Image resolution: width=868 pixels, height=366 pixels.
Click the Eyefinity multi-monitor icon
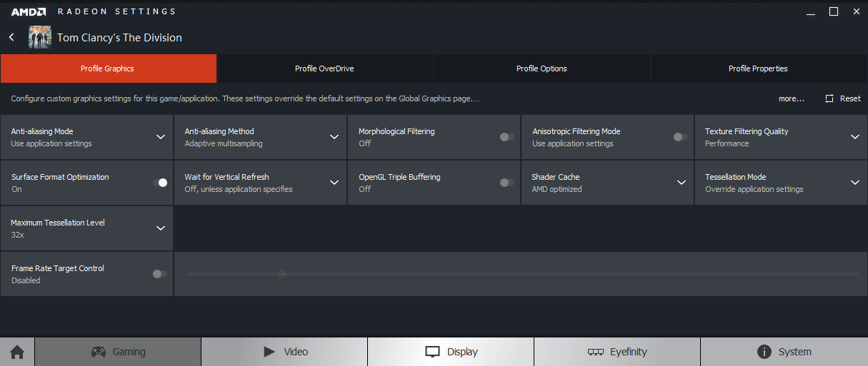point(596,352)
